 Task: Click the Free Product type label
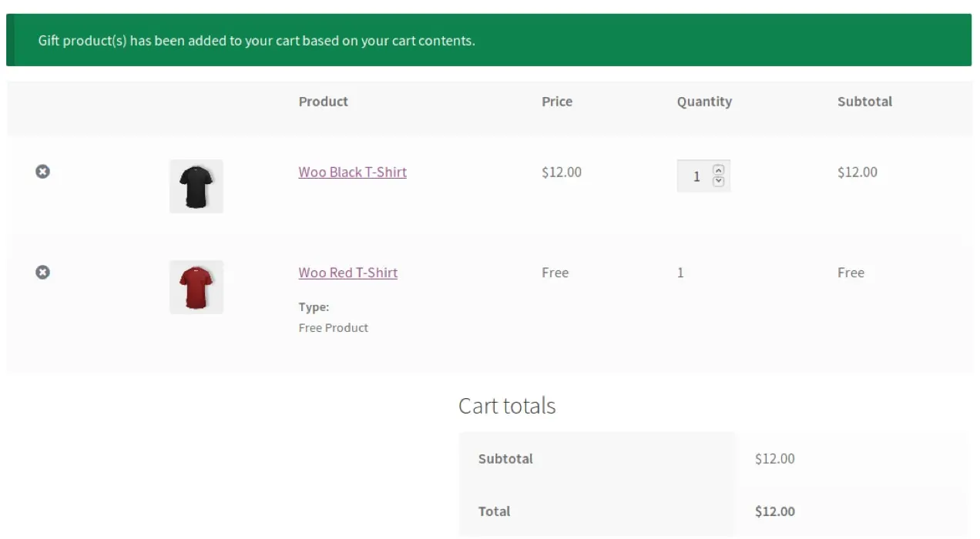point(333,328)
